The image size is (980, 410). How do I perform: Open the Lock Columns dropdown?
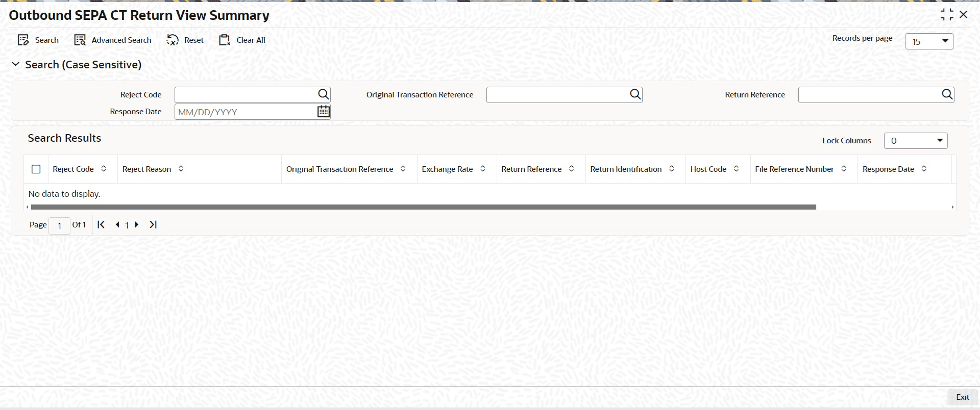click(x=916, y=141)
